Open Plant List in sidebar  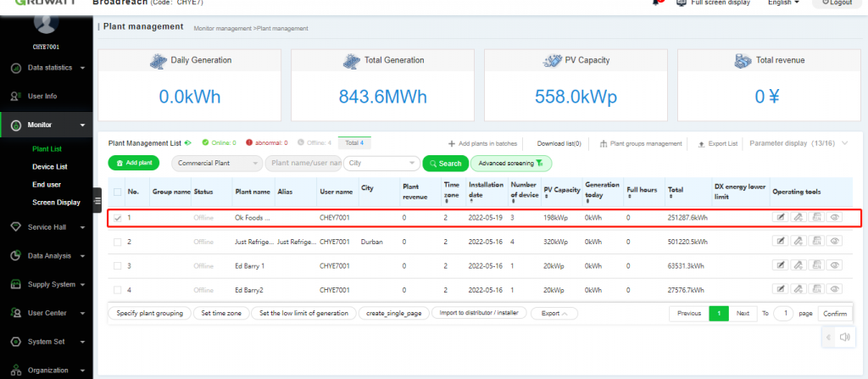47,149
